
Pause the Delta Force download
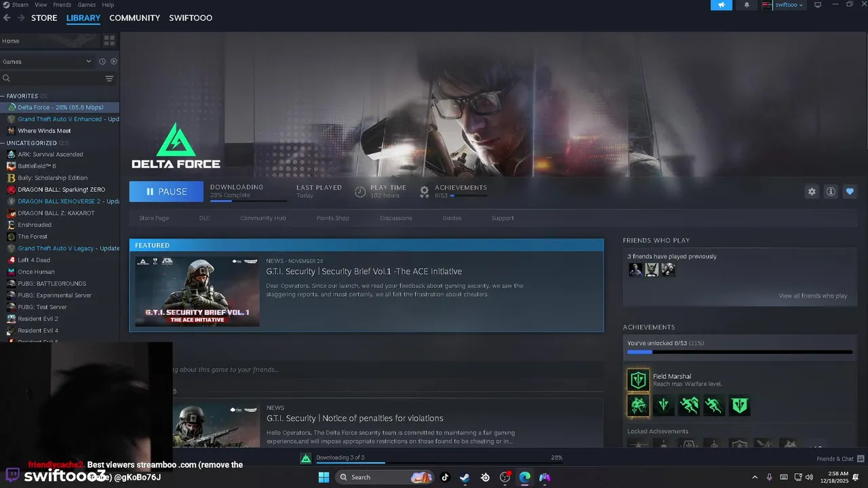point(166,192)
